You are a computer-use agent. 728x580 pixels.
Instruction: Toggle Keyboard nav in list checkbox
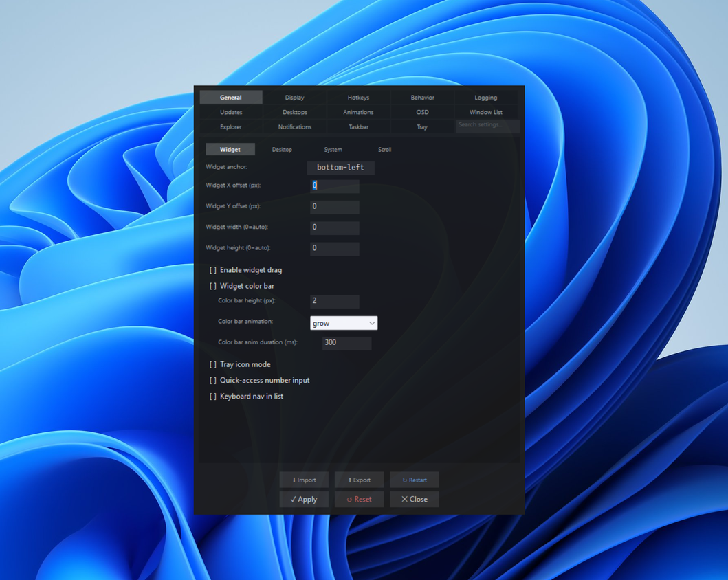[246, 397]
